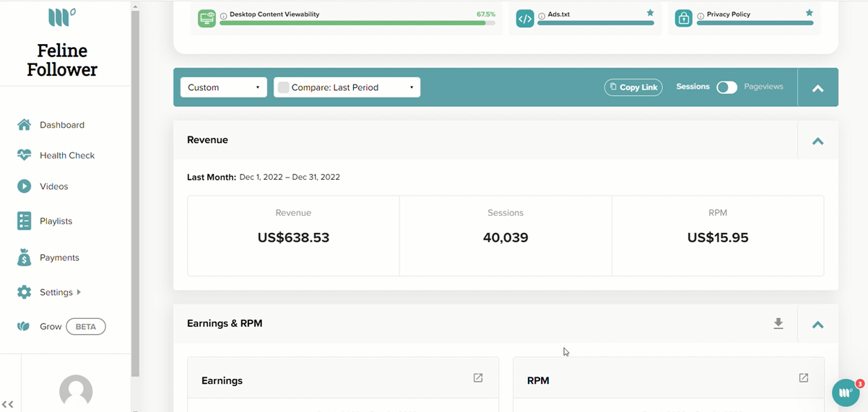Enable the Compare: Last Period checkbox
868x412 pixels.
click(284, 87)
